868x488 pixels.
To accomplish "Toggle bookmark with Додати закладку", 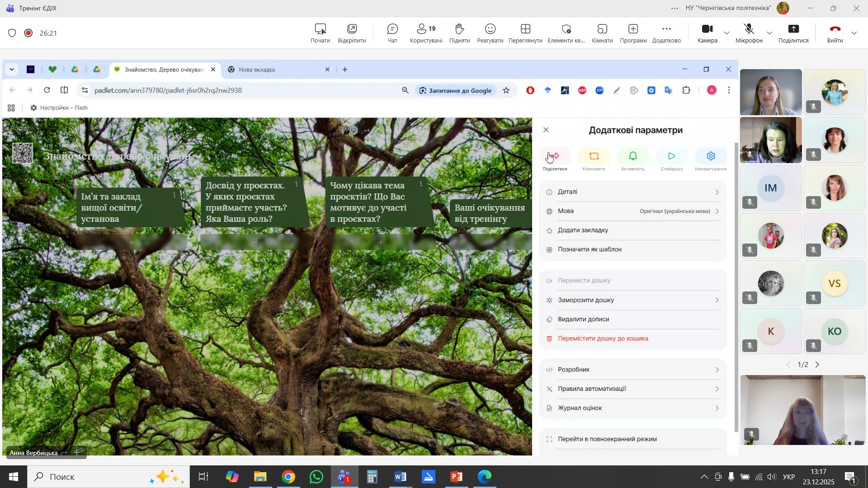I will click(583, 230).
